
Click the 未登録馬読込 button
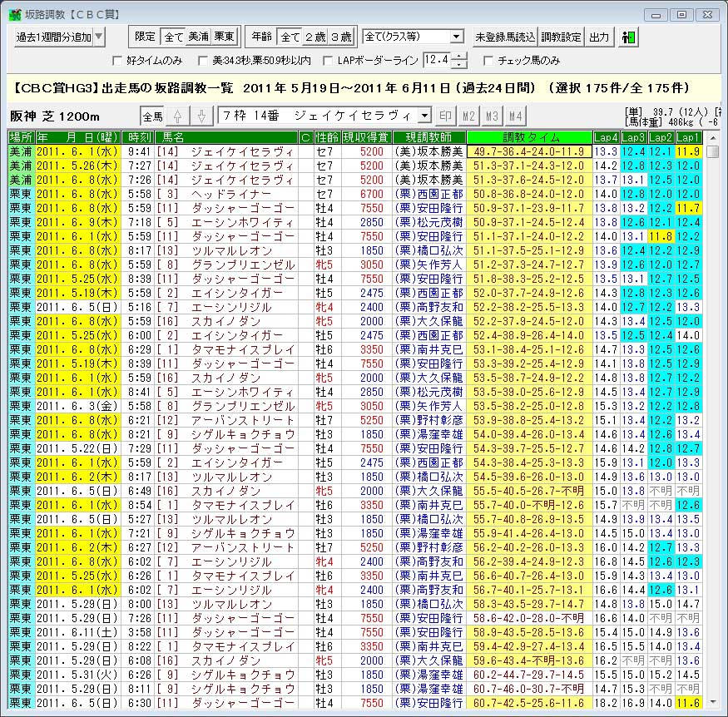tap(504, 37)
